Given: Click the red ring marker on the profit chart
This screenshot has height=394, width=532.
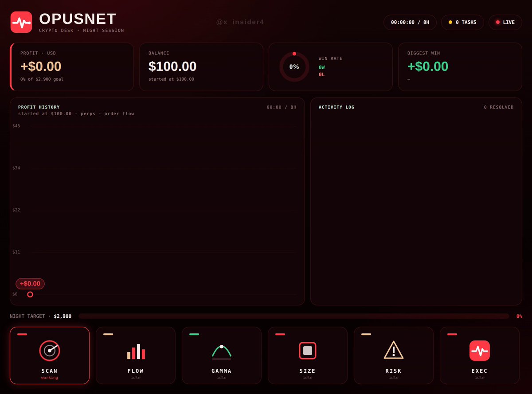Looking at the screenshot, I should coord(30,294).
